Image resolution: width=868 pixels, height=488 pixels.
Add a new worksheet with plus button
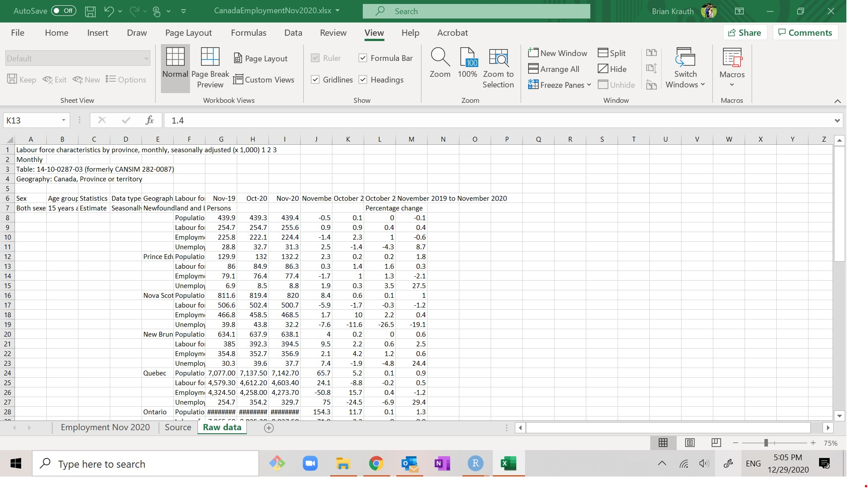269,428
